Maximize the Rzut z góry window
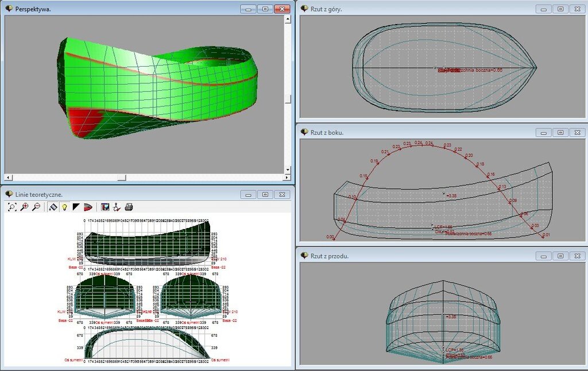 [x=560, y=9]
